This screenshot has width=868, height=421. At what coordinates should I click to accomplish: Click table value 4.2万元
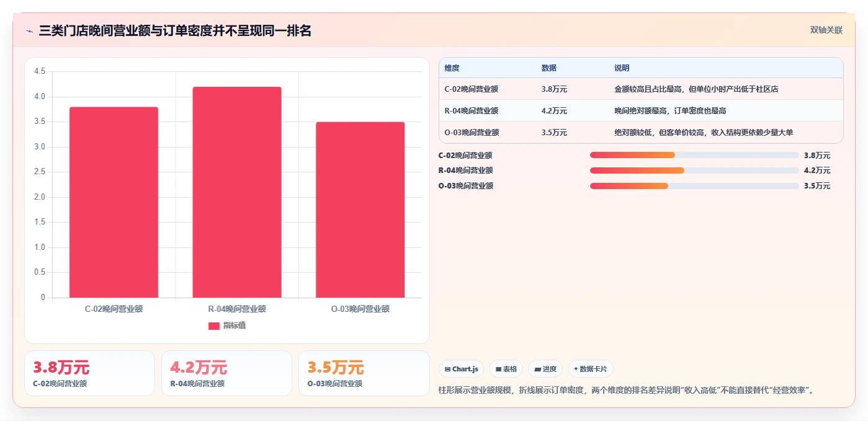554,111
